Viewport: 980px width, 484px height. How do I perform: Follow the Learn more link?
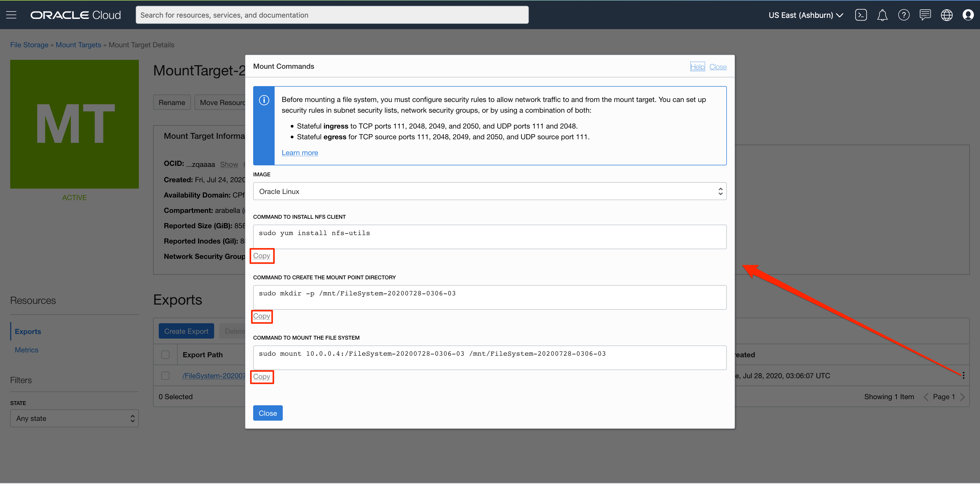[299, 153]
